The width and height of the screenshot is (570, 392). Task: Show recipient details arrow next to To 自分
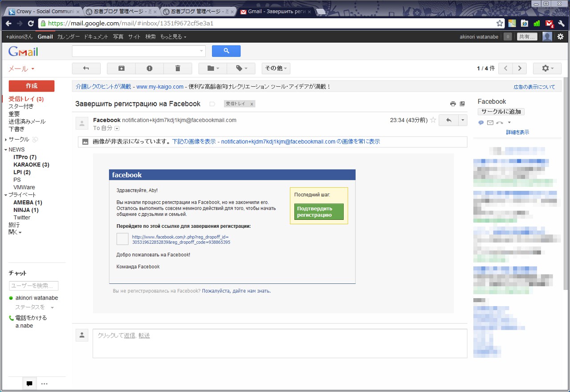click(117, 128)
